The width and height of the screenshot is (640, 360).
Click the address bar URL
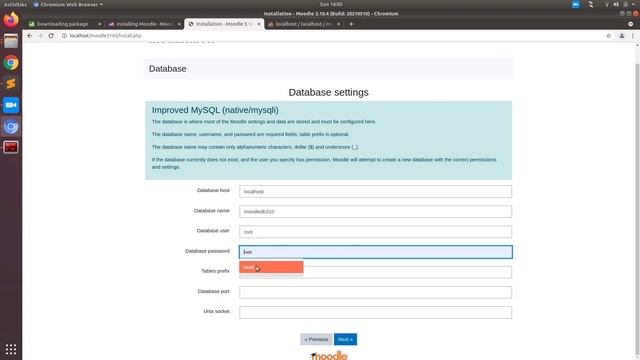[105, 36]
